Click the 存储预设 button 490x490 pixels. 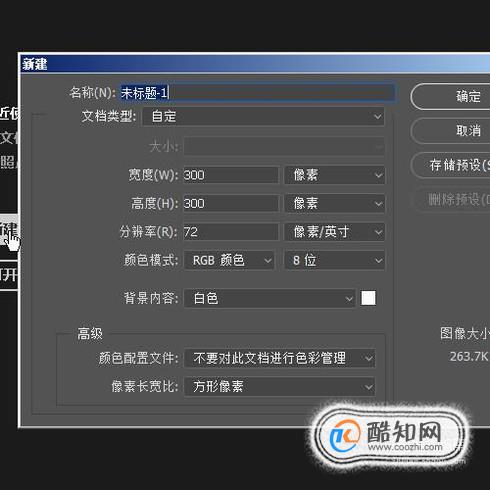[451, 165]
